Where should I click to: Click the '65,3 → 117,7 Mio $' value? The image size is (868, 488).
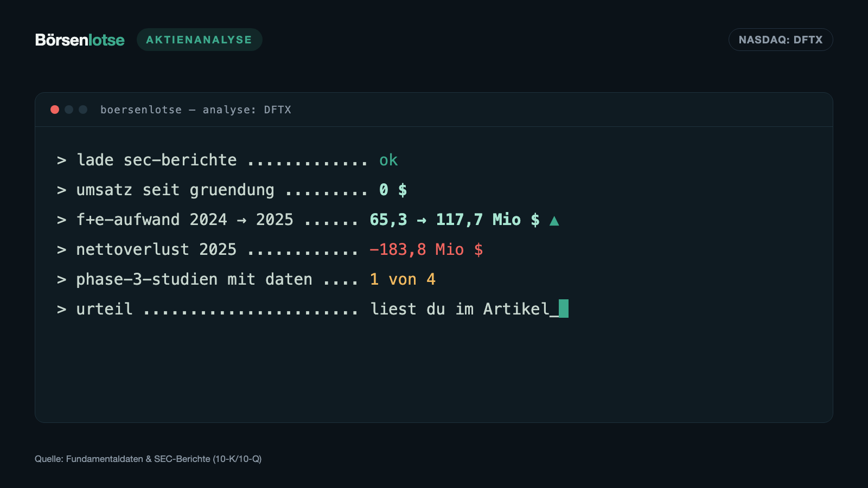pyautogui.click(x=455, y=220)
